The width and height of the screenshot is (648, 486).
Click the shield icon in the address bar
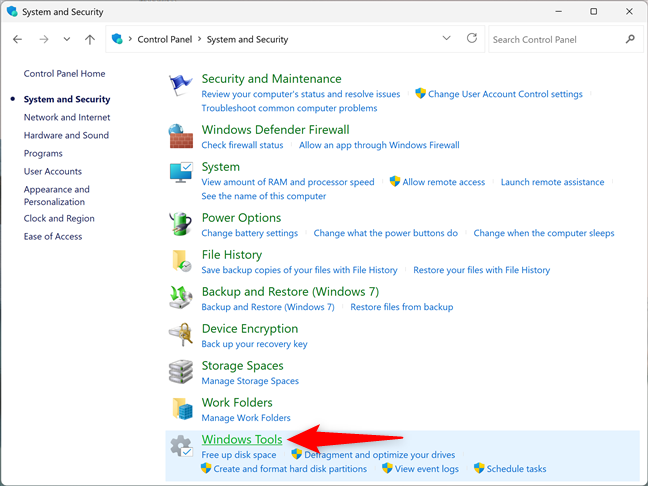pos(117,39)
